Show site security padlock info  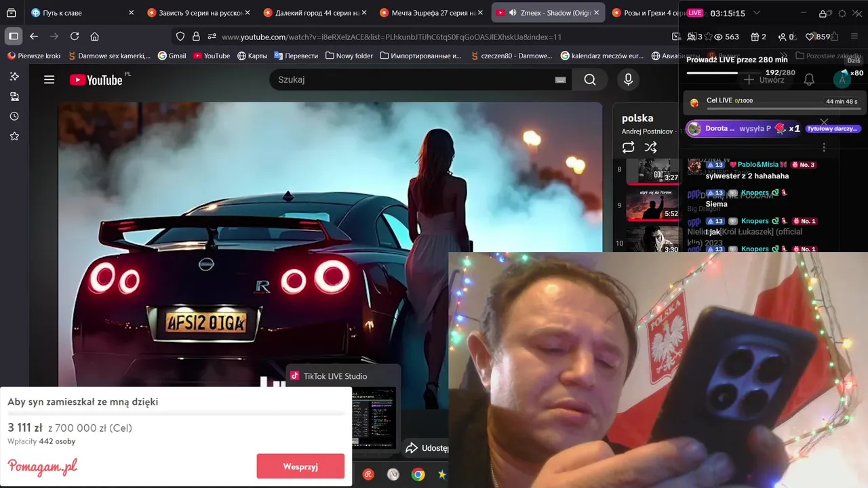pos(196,37)
